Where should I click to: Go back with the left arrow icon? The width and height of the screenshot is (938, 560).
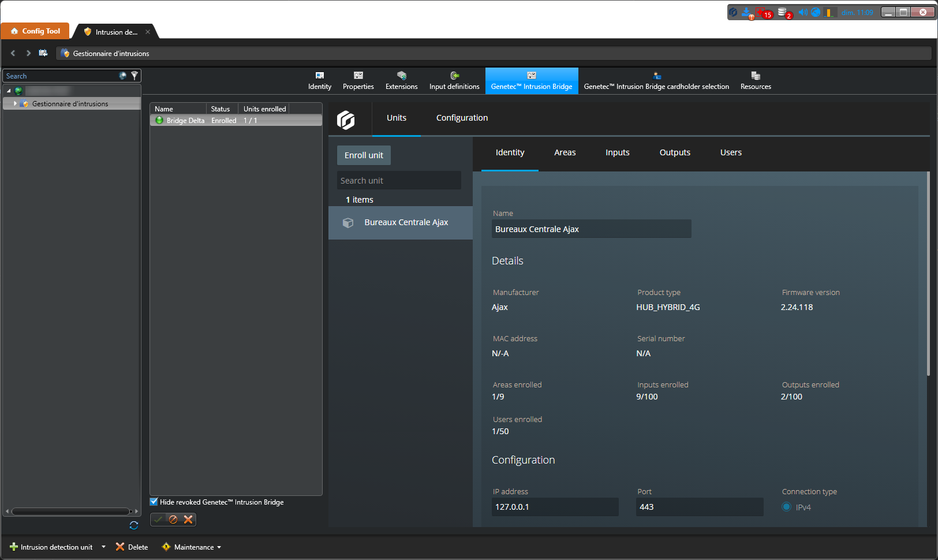(13, 53)
